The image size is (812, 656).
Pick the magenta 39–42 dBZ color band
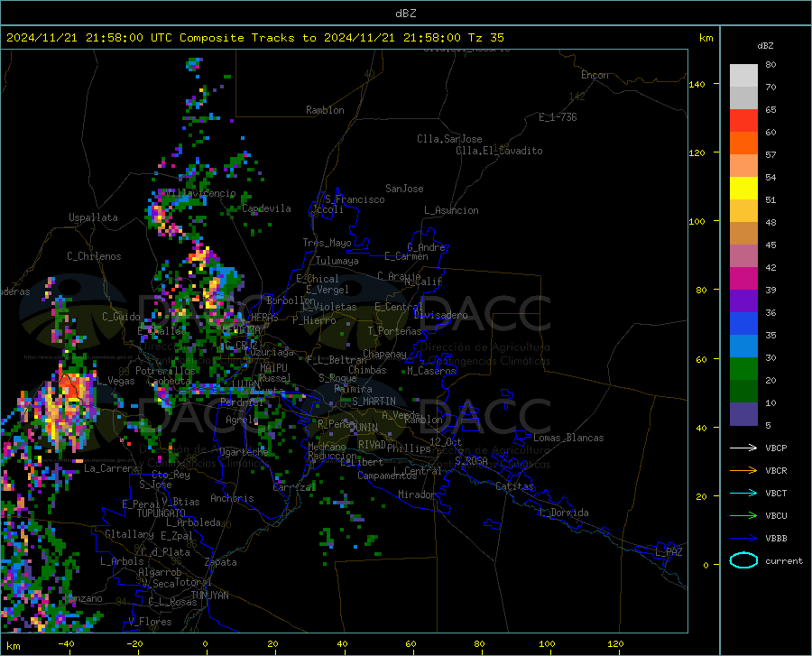click(743, 279)
